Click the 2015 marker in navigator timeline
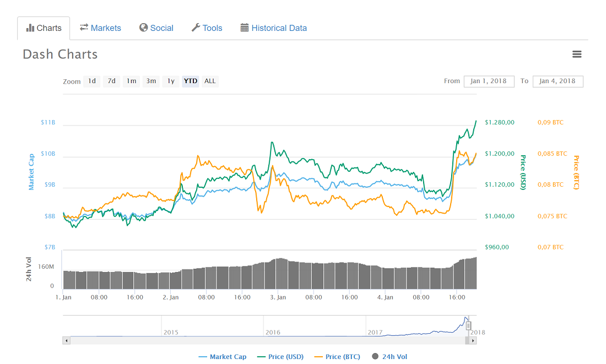Screen dimensions: 606x364 click(x=171, y=332)
